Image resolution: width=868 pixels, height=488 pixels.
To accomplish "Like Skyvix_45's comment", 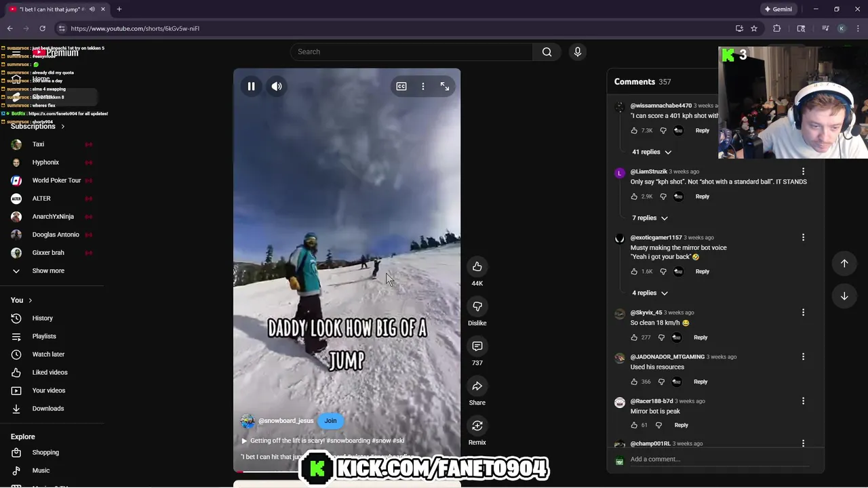I will click(635, 337).
